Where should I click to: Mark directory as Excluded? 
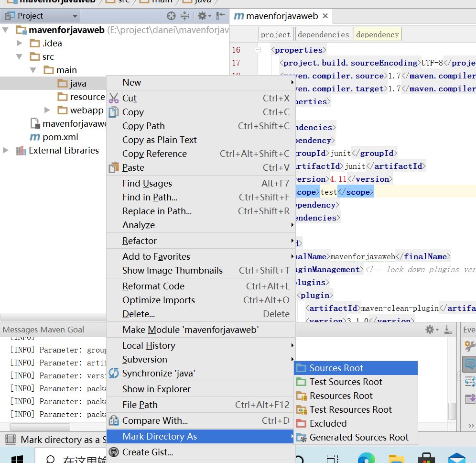tap(356, 423)
